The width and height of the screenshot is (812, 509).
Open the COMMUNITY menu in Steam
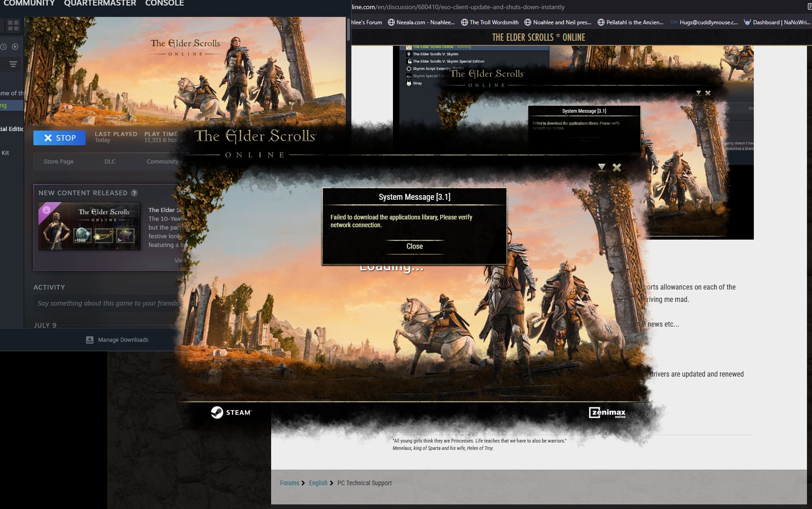click(x=29, y=3)
